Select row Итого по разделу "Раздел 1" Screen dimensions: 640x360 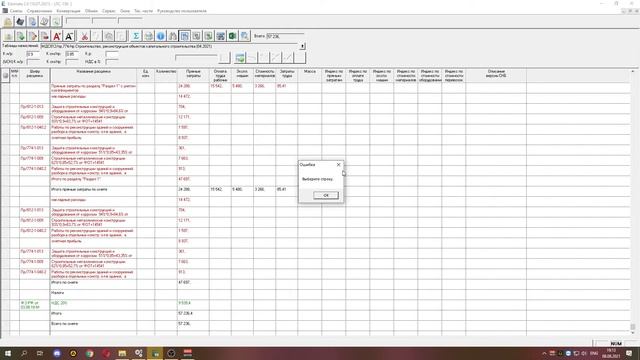pos(316,181)
